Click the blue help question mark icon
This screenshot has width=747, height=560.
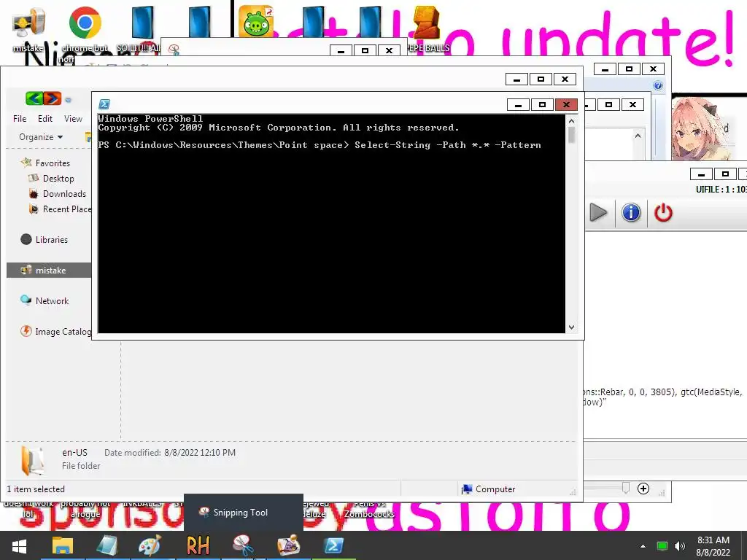[x=658, y=86]
